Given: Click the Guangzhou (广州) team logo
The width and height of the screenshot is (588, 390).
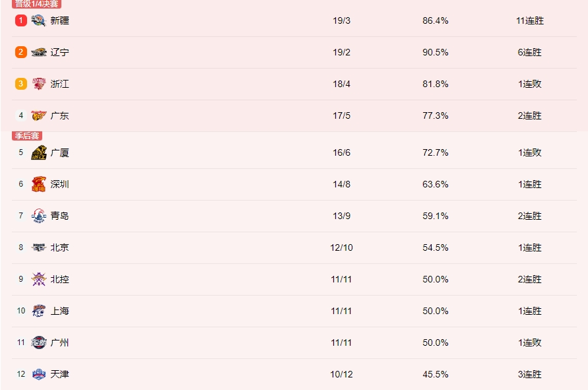Looking at the screenshot, I should click(39, 342).
